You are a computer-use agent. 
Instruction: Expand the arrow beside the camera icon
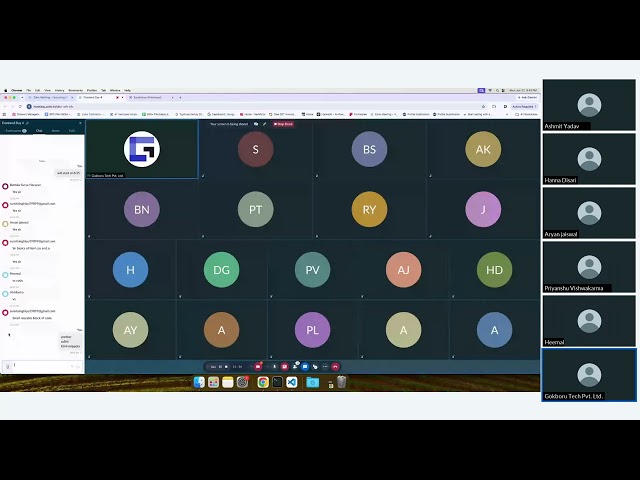coord(251,367)
